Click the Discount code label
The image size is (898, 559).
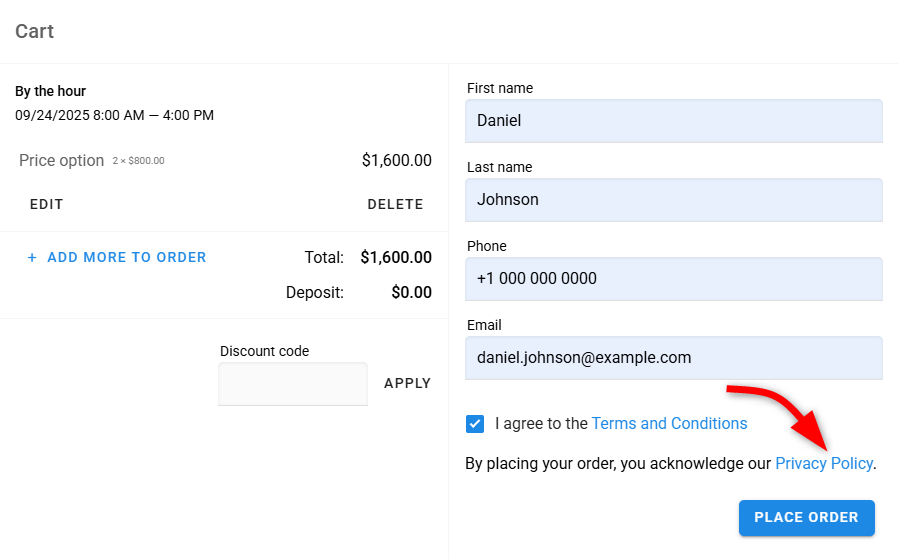(264, 351)
